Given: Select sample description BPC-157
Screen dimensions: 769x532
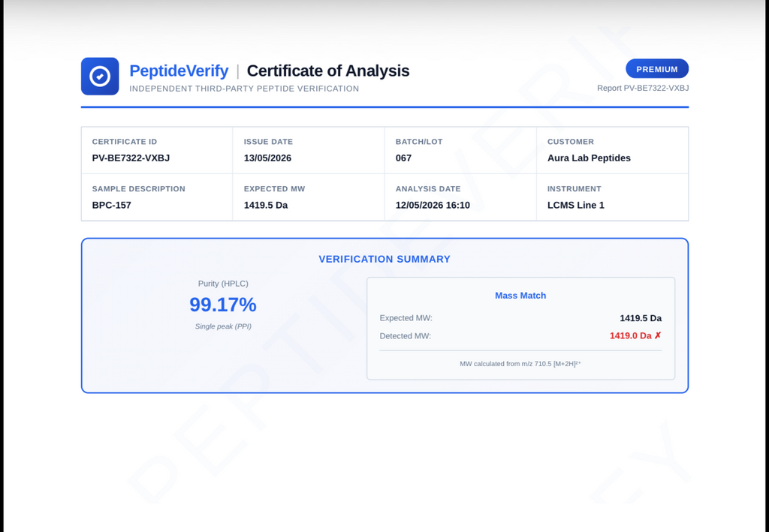Looking at the screenshot, I should pos(112,206).
